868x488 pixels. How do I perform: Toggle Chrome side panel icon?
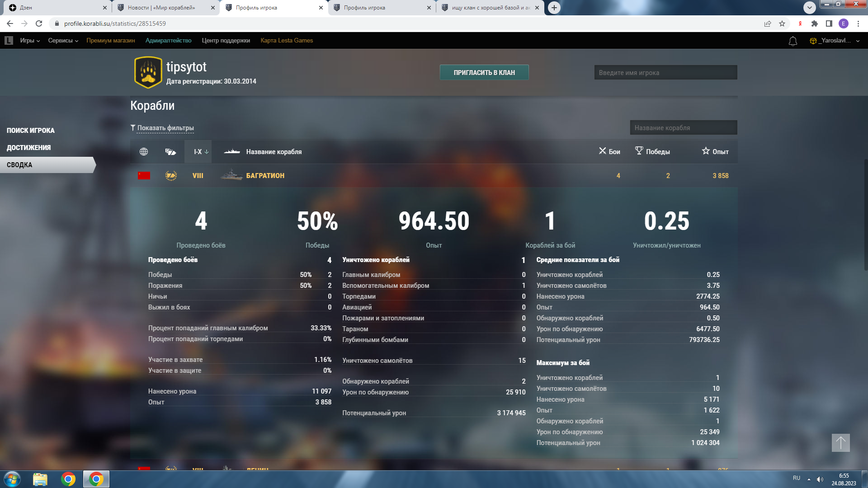click(829, 23)
